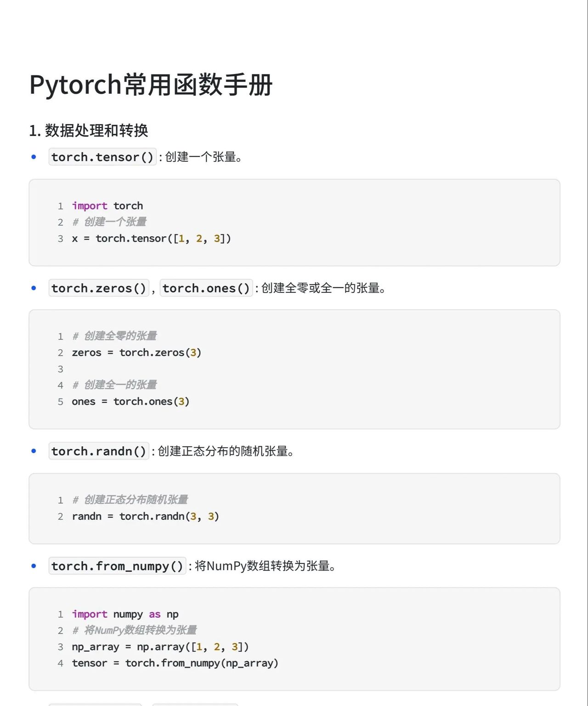
Task: Click the "import numpy as np" code line
Action: pyautogui.click(x=125, y=615)
